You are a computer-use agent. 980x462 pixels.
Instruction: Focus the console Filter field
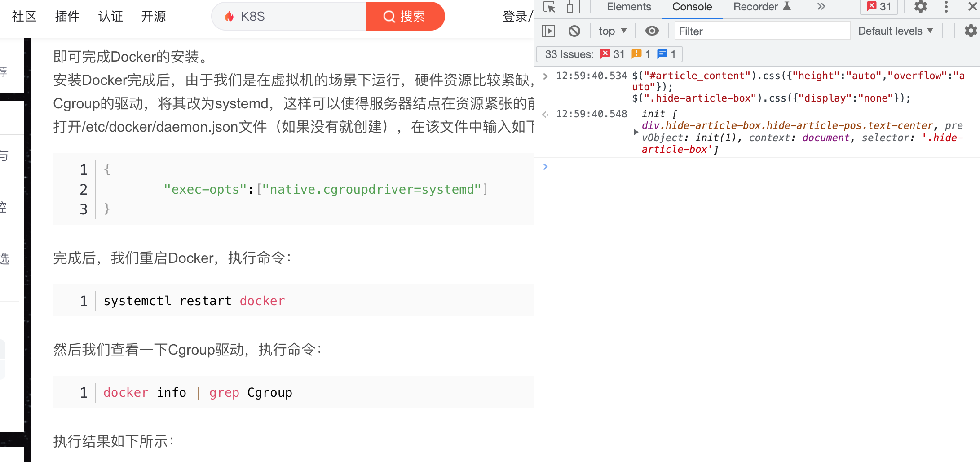pos(762,31)
